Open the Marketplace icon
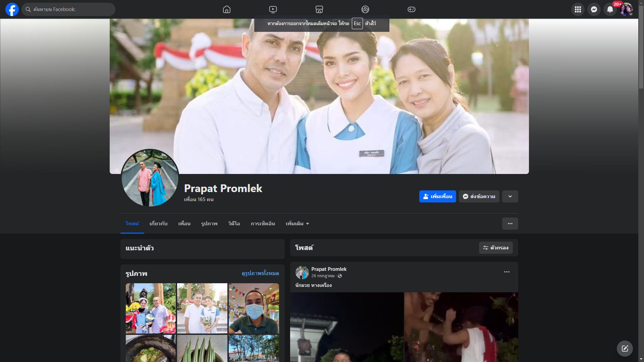 click(x=319, y=9)
